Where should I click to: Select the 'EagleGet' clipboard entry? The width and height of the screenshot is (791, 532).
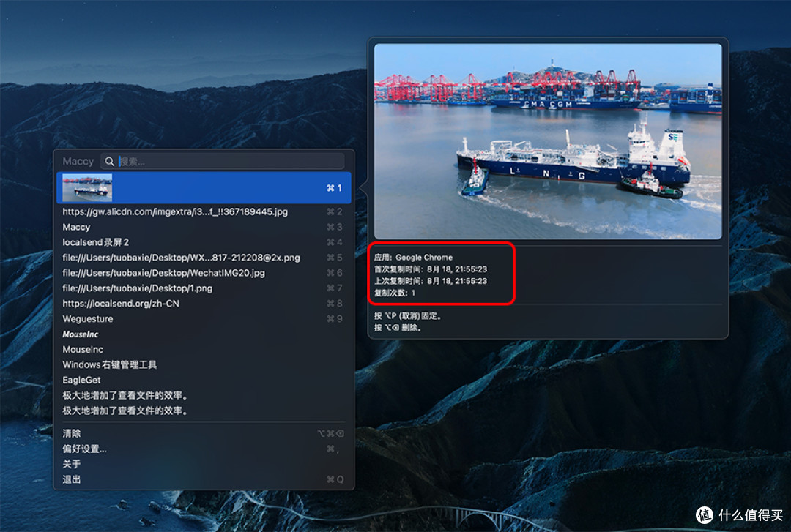(204, 380)
